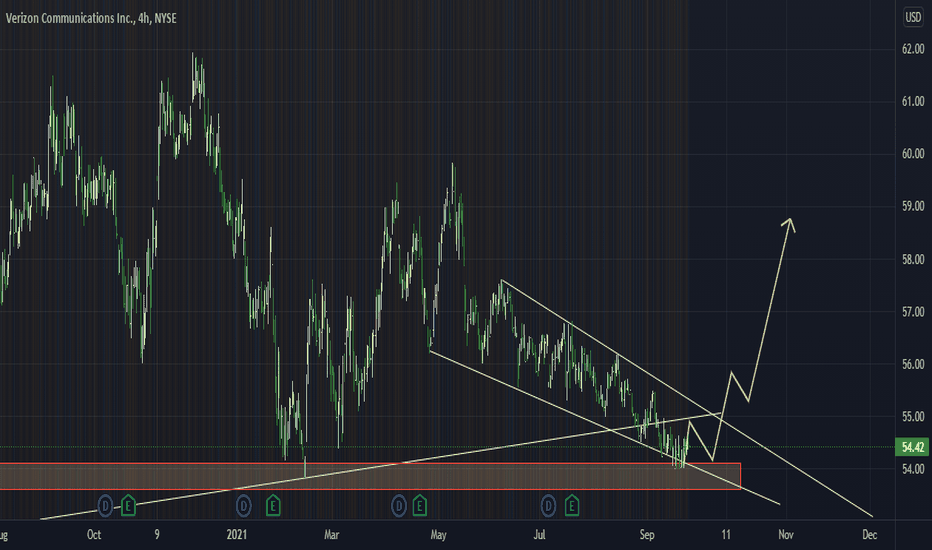
Task: Click the 60.00 price axis label
Action: (x=913, y=154)
